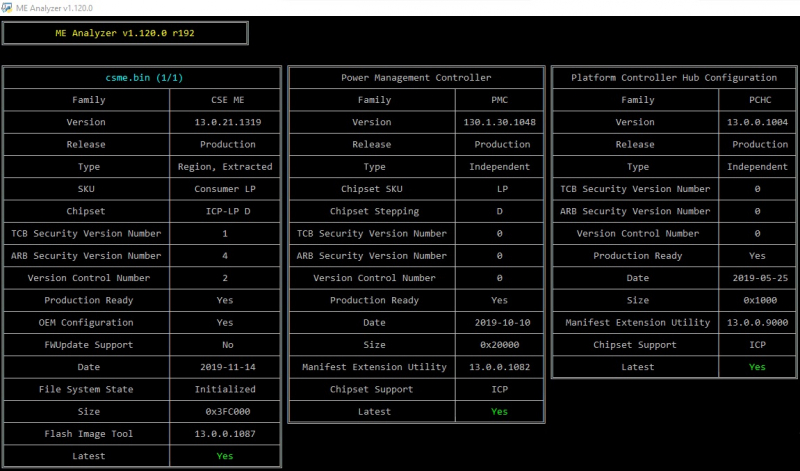
Task: Click the PCHC version 13.0.0.1004 cell
Action: tap(757, 122)
